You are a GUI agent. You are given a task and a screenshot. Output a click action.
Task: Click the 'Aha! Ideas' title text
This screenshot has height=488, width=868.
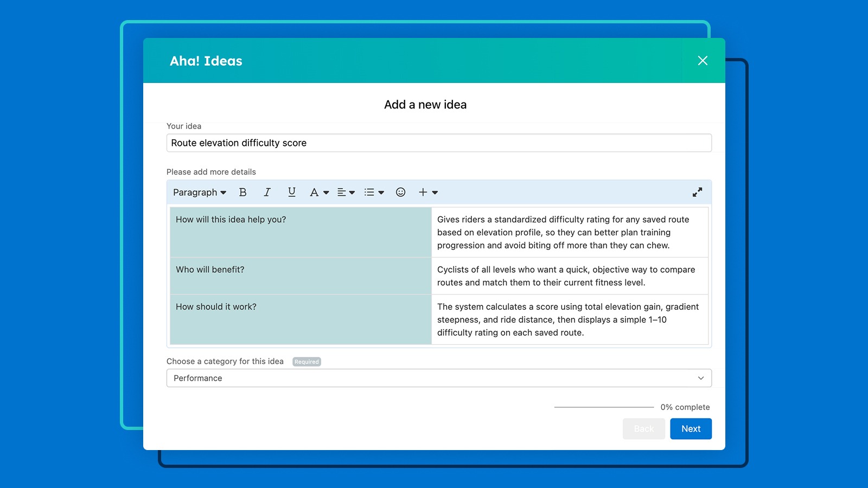point(206,61)
